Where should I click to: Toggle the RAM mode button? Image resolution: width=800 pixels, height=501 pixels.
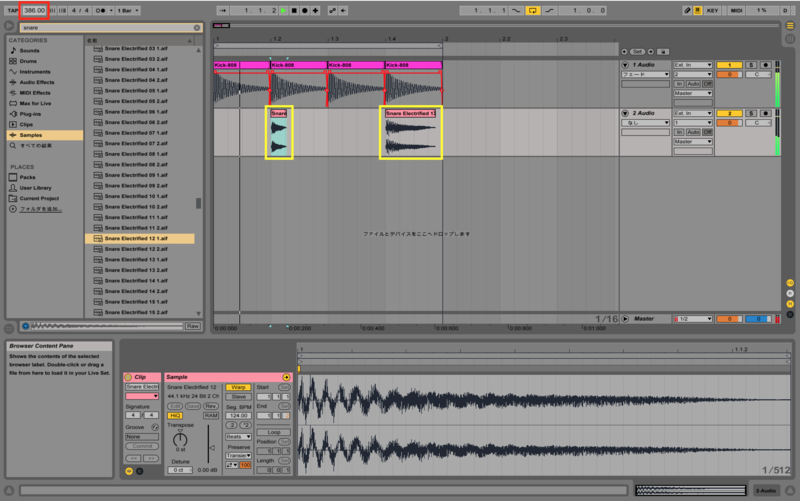(211, 416)
